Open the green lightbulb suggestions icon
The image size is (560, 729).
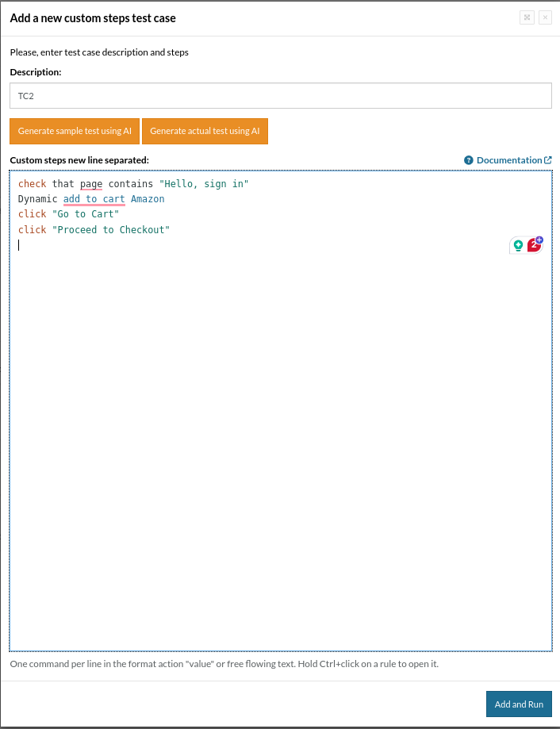click(x=518, y=245)
